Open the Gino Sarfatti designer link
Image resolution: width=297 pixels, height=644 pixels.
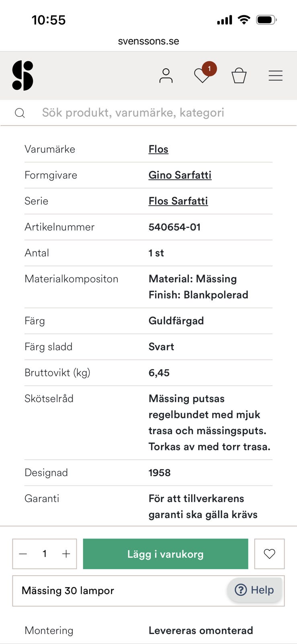click(180, 175)
